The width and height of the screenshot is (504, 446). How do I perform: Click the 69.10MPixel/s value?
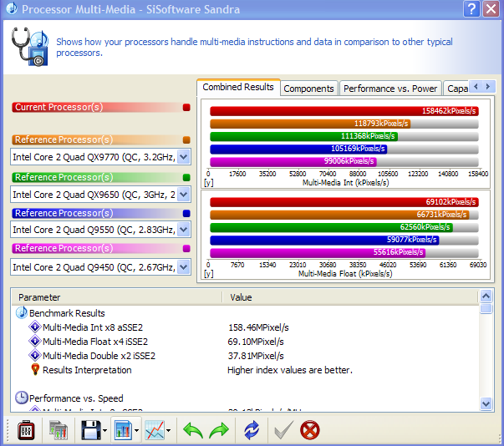click(x=256, y=342)
